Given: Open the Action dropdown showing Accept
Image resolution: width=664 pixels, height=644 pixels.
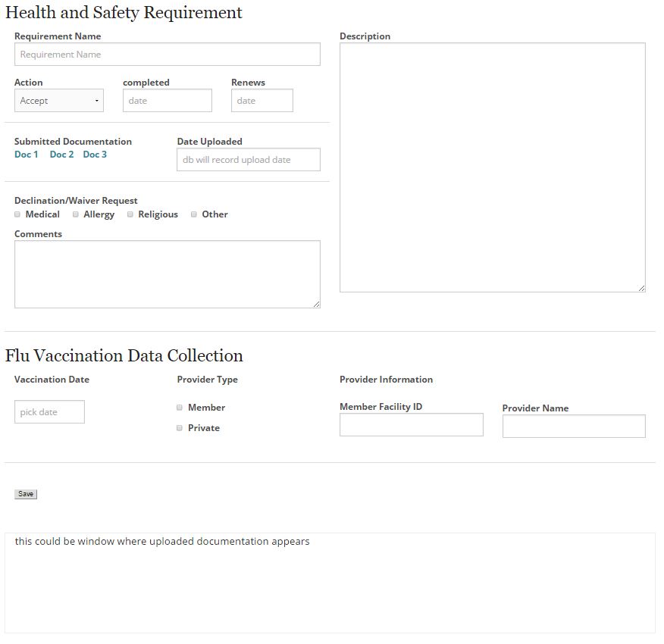Looking at the screenshot, I should [x=59, y=101].
